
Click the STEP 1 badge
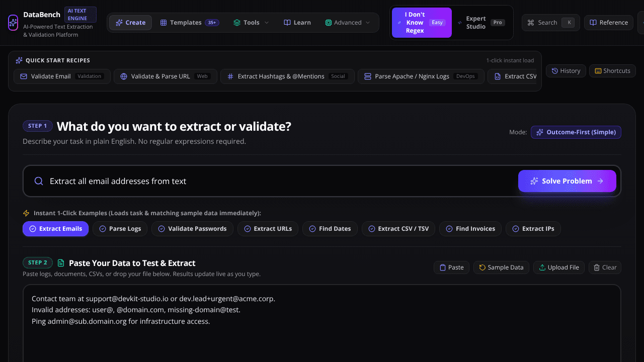[38, 126]
